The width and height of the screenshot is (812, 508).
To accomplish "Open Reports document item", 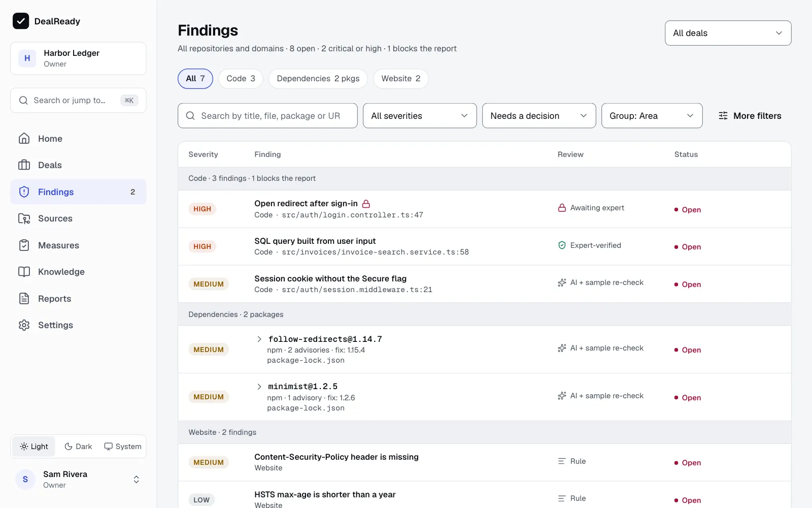I will (x=78, y=299).
